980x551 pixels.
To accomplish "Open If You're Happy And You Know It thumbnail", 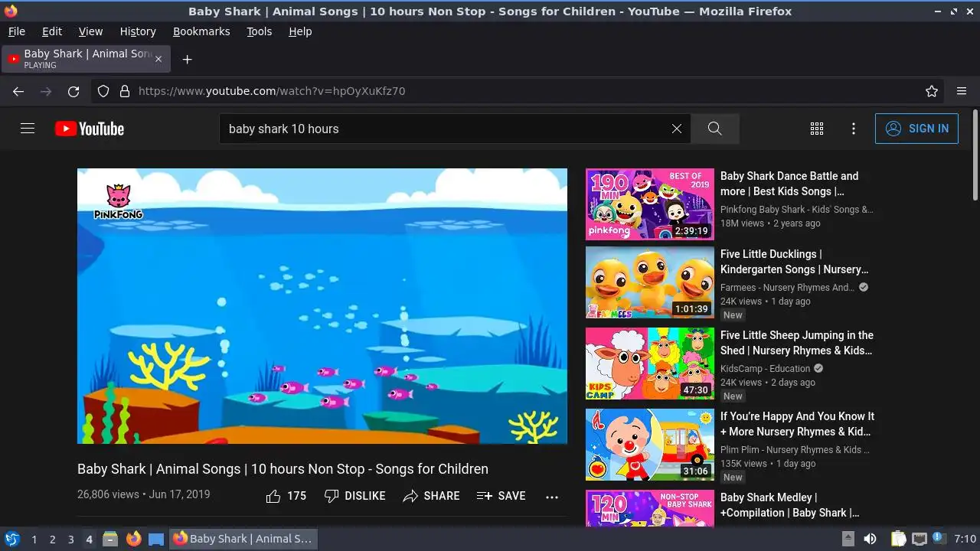I will [x=650, y=445].
